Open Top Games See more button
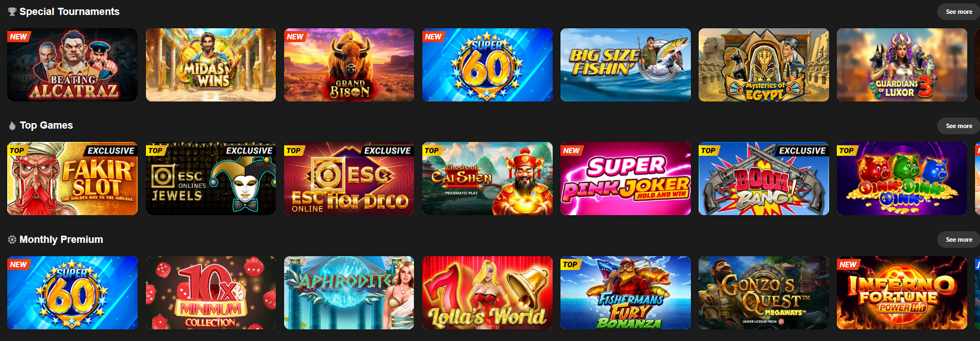 click(958, 126)
